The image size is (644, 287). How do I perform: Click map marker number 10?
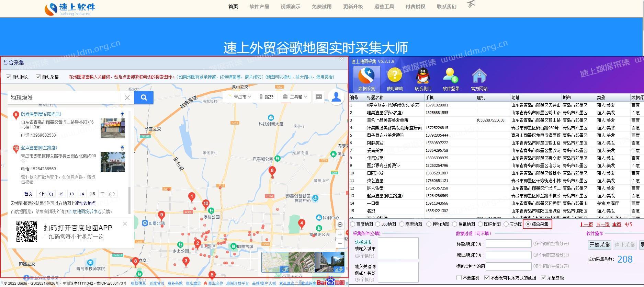[x=206, y=205]
